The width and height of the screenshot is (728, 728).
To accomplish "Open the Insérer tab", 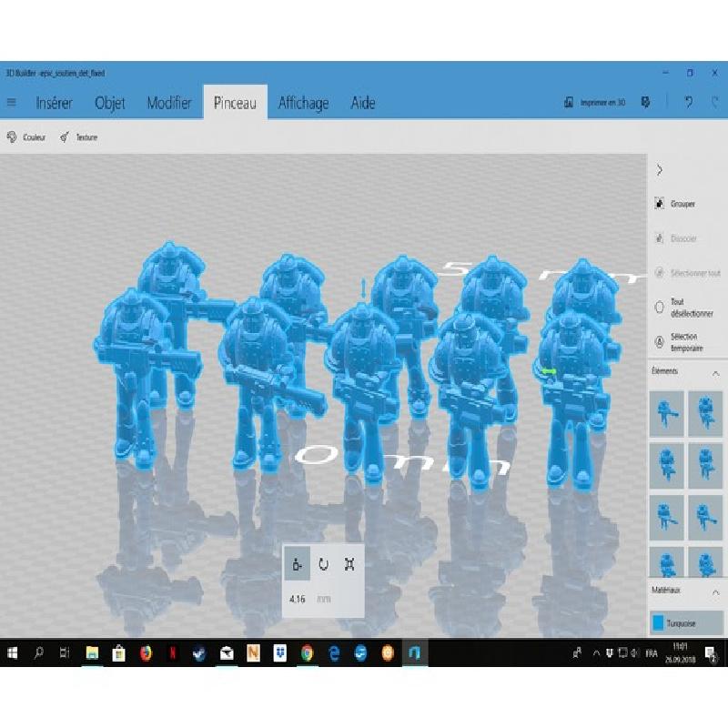I will coord(55,103).
